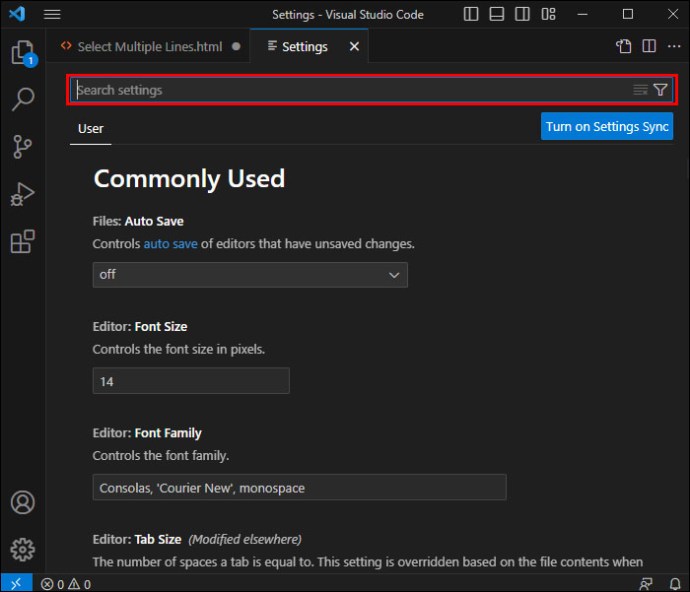This screenshot has height=592, width=690.
Task: Click the hamburger application menu
Action: (52, 15)
